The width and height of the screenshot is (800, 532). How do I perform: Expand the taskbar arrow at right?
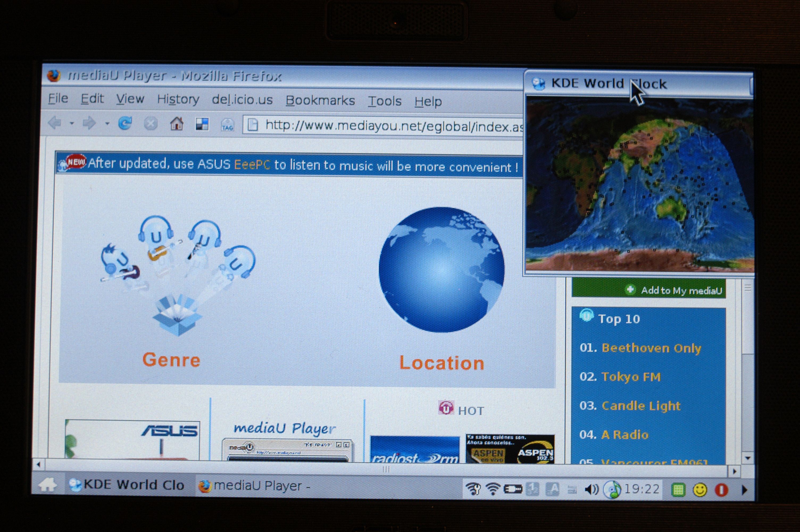[x=744, y=490]
